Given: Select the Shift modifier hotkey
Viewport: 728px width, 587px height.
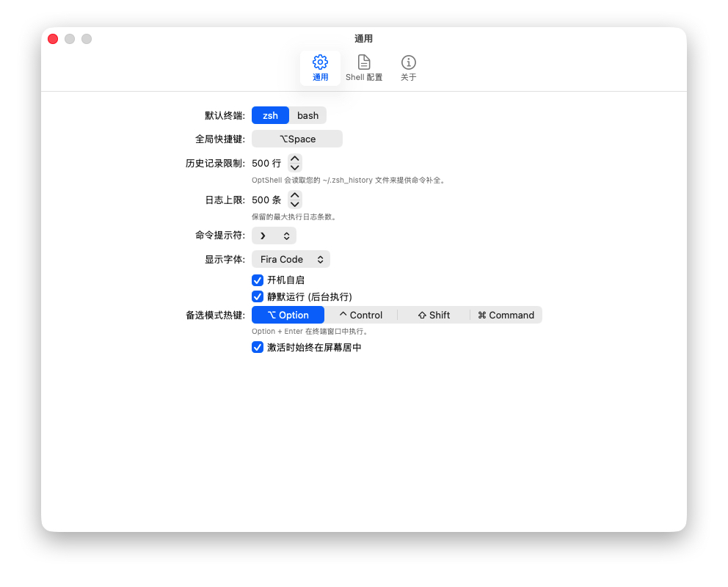Looking at the screenshot, I should click(434, 315).
